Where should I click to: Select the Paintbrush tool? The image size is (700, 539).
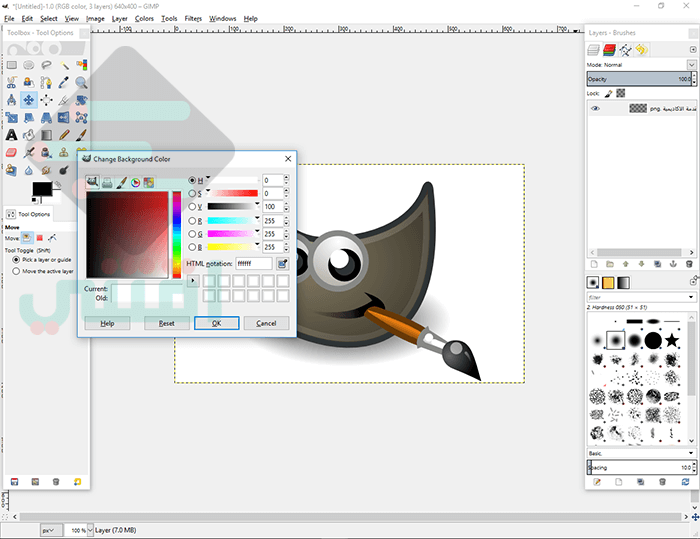(x=81, y=135)
